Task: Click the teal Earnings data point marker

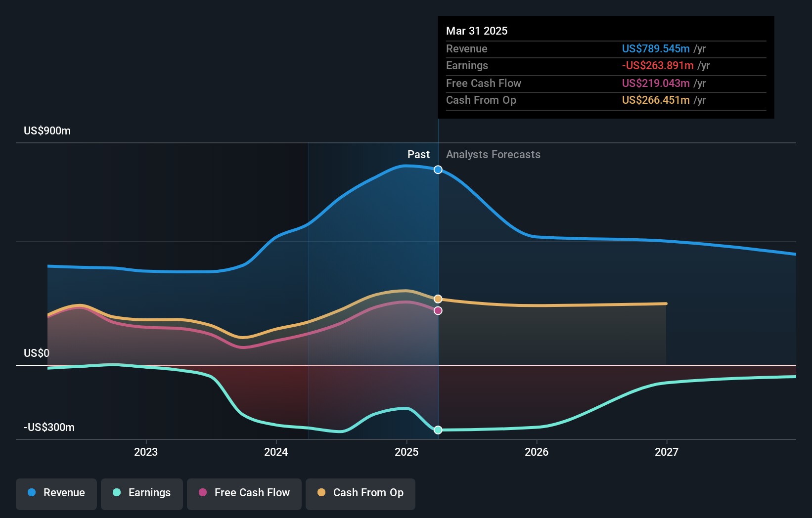Action: pos(438,430)
